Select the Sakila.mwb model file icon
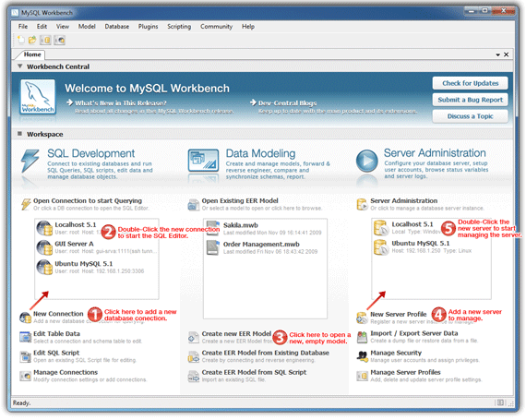The width and height of the screenshot is (526, 420). pos(212,228)
